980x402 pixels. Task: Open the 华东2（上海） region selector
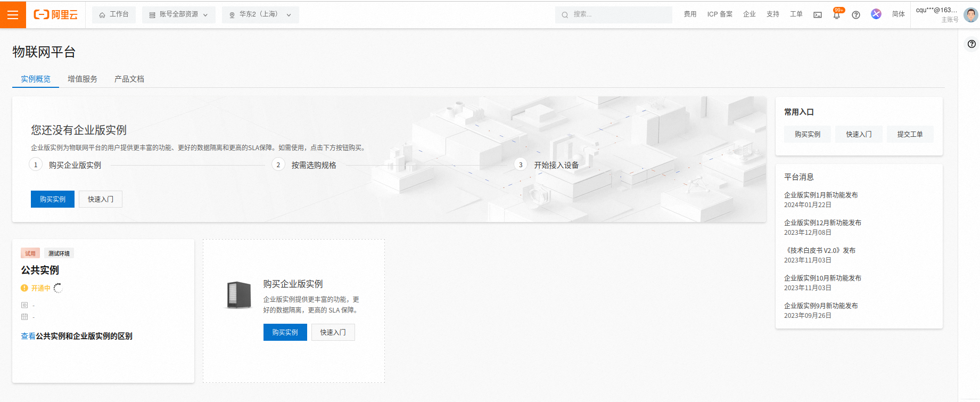[x=260, y=15]
